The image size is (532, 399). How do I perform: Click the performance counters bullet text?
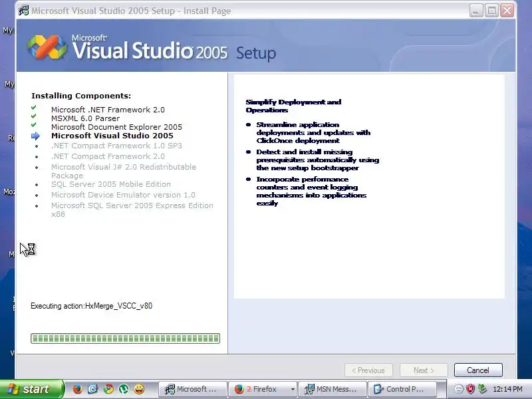[311, 191]
